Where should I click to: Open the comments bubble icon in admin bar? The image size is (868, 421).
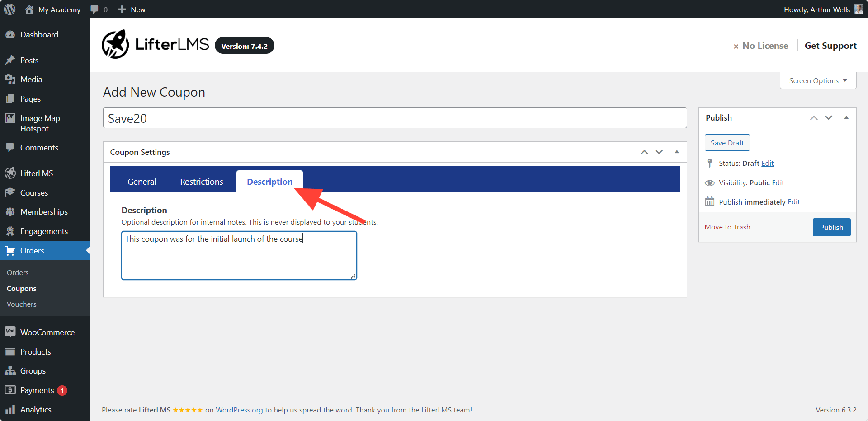click(94, 9)
